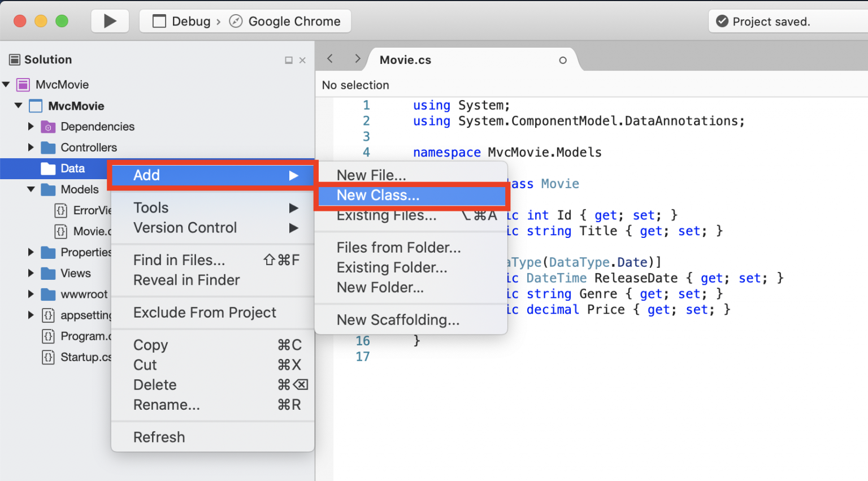This screenshot has width=868, height=481.
Task: Click the Solution icon beside the pad title
Action: pyautogui.click(x=14, y=59)
